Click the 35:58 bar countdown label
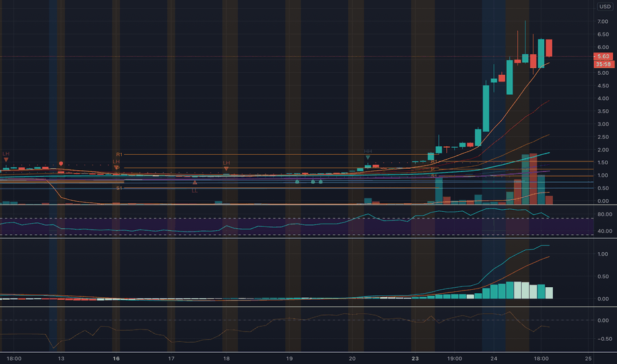 (x=603, y=64)
